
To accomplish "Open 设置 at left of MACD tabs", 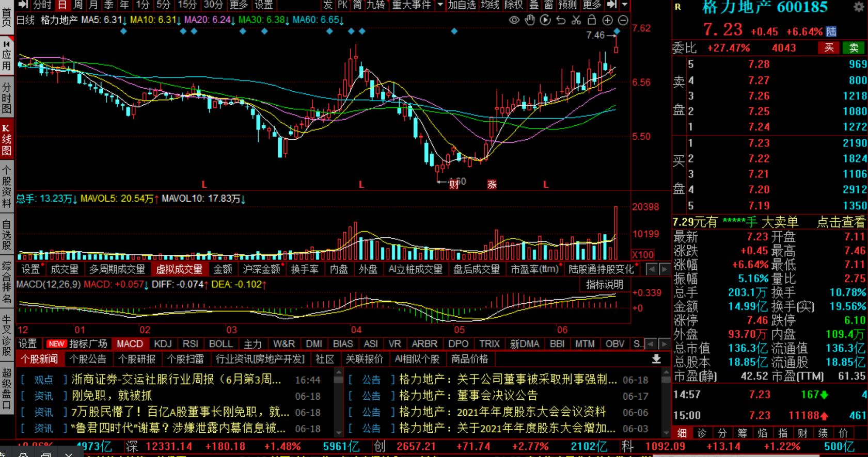I will pyautogui.click(x=28, y=344).
